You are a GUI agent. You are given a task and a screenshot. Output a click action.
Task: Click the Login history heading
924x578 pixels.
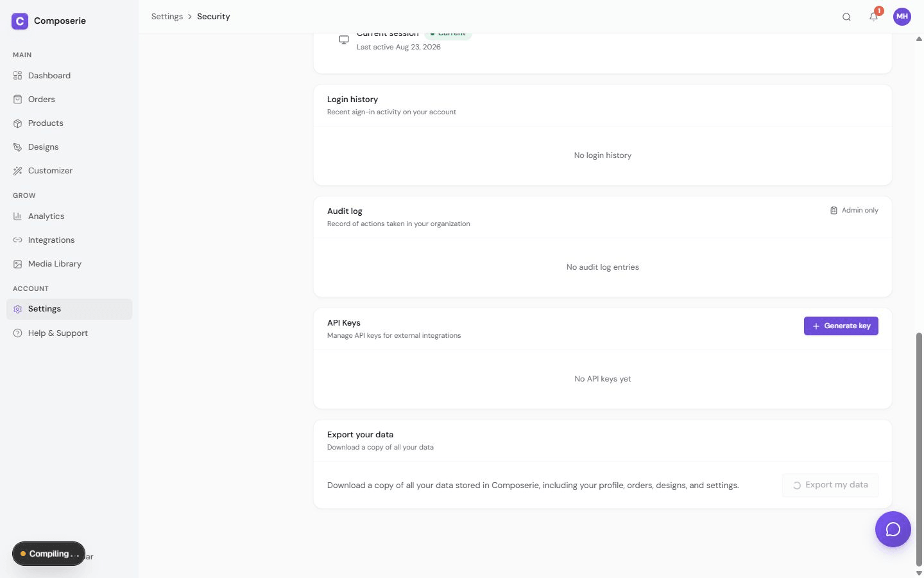coord(352,100)
